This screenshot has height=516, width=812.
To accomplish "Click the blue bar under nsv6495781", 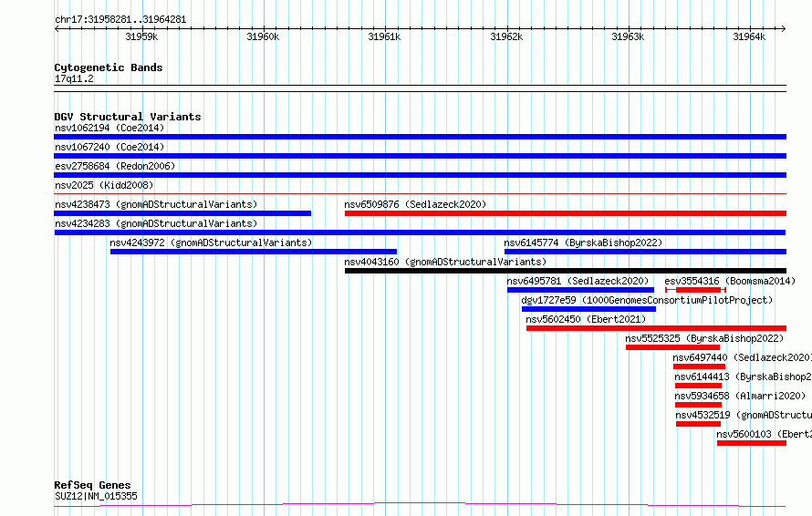I will (x=580, y=290).
